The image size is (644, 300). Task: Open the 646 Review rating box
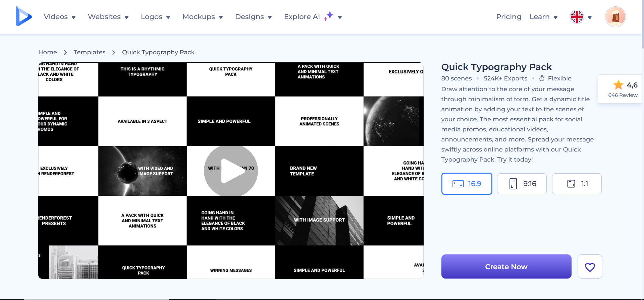click(620, 89)
